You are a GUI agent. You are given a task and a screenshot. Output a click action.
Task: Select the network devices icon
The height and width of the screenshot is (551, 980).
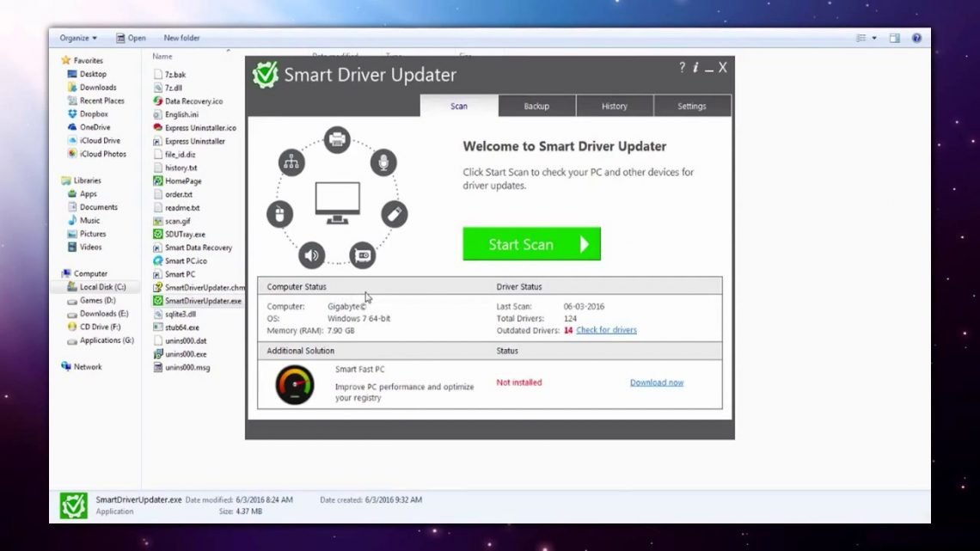point(291,162)
